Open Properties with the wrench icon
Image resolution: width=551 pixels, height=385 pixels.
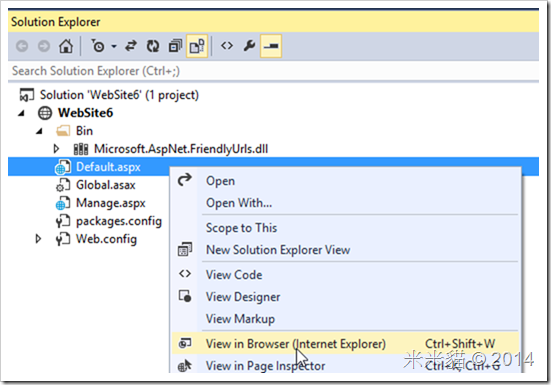coord(249,46)
